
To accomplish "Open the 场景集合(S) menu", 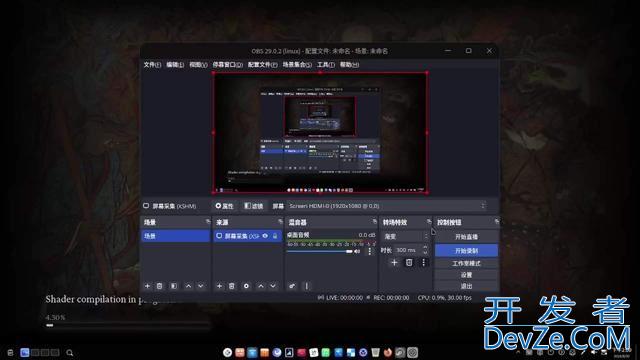I will [297, 64].
